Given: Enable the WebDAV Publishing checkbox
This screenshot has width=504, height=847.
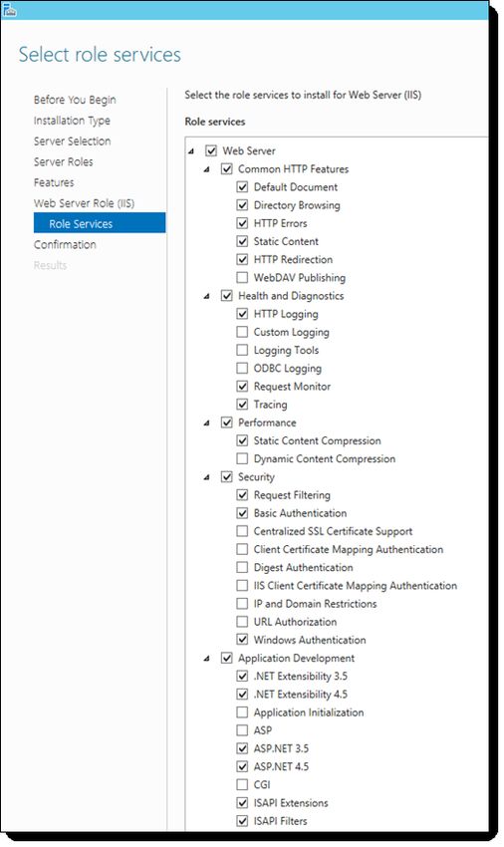Looking at the screenshot, I should pyautogui.click(x=243, y=278).
